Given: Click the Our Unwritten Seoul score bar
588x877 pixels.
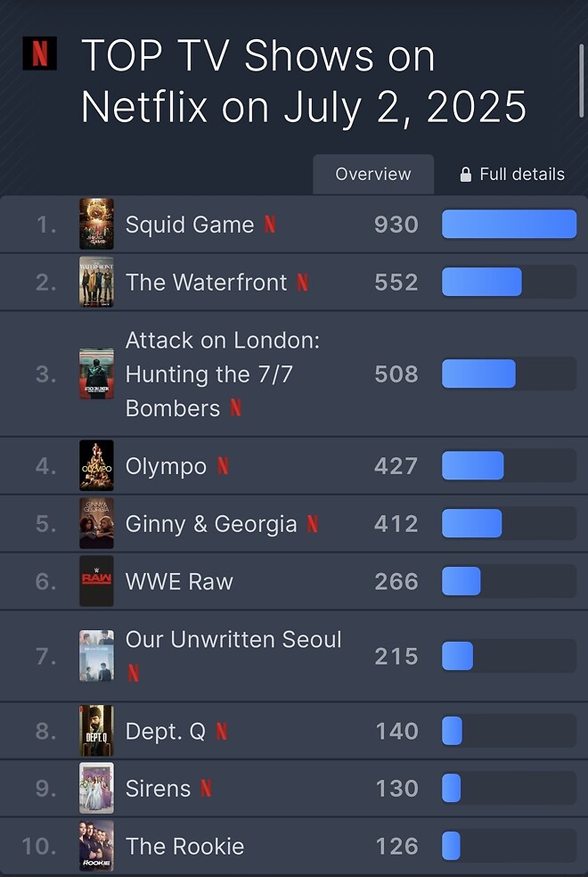Looking at the screenshot, I should click(510, 656).
